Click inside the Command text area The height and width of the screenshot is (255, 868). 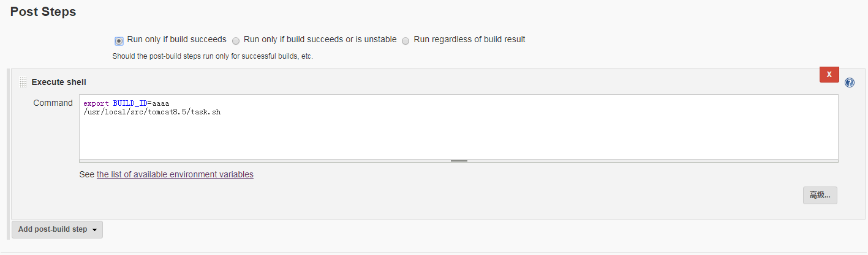tap(459, 127)
